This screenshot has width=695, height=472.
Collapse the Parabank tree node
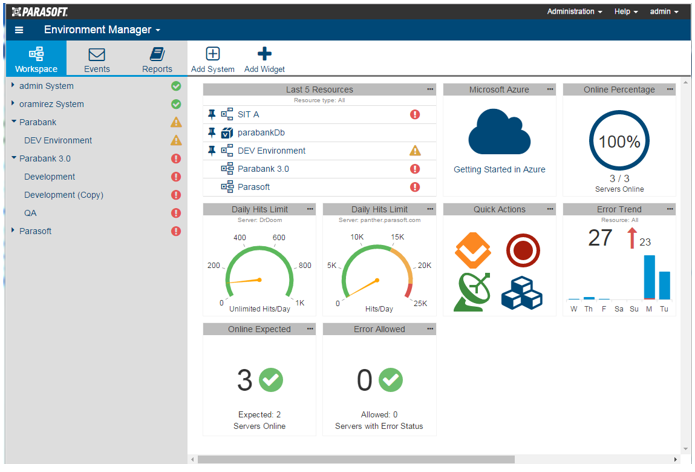(14, 121)
